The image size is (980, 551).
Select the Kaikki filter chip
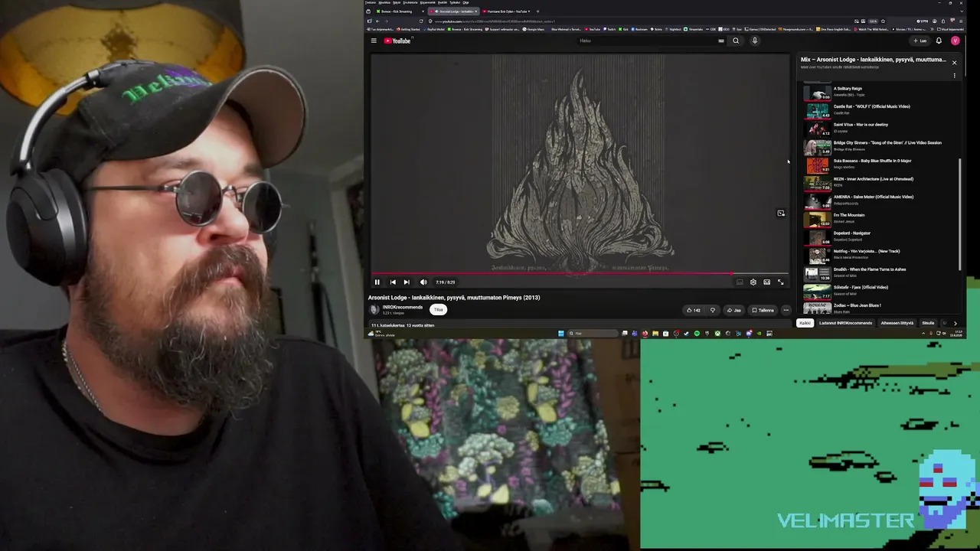pos(805,323)
